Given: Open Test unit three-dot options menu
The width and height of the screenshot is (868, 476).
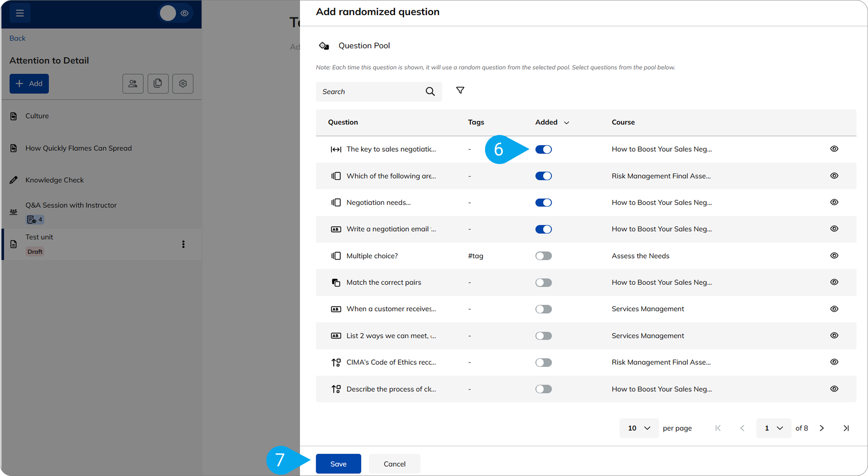Looking at the screenshot, I should (x=183, y=244).
